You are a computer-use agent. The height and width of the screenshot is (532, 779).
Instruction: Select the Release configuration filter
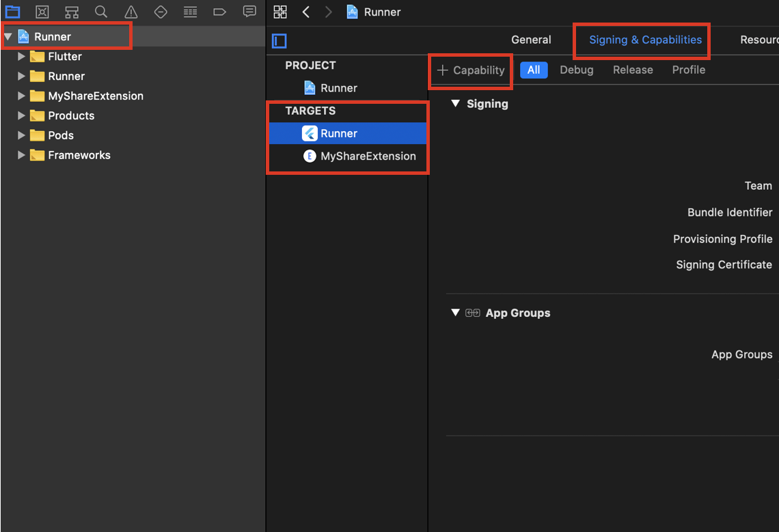[x=633, y=70]
